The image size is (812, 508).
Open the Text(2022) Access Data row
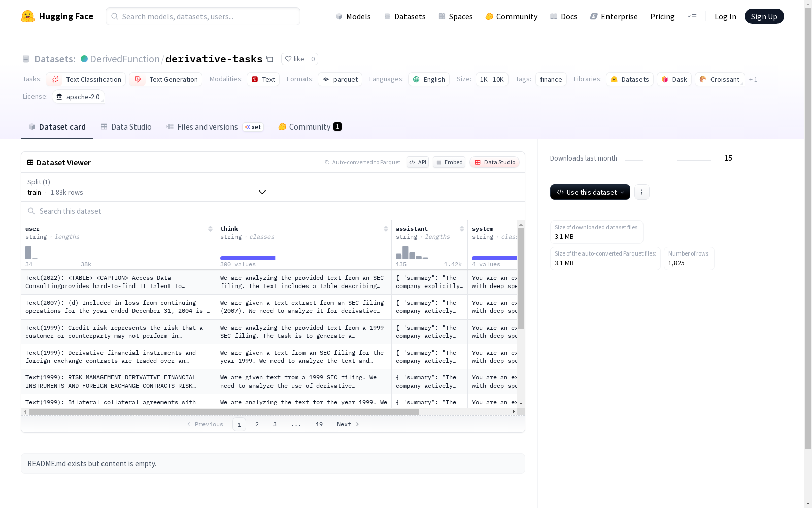tap(119, 282)
